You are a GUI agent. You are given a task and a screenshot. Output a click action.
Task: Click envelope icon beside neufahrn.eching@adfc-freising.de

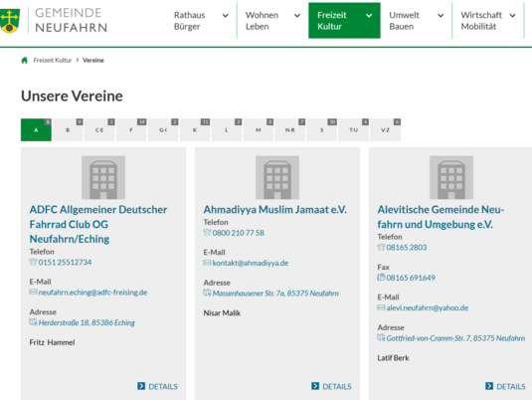33,292
